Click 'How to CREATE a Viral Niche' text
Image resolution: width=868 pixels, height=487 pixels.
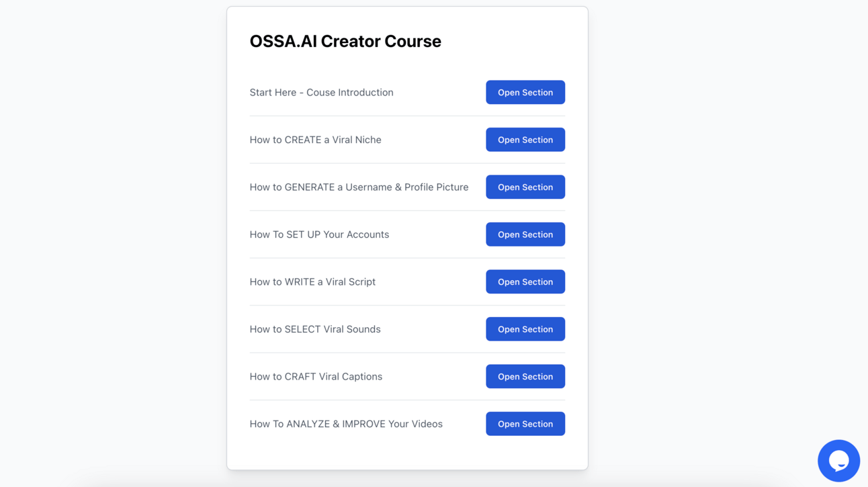click(x=316, y=140)
